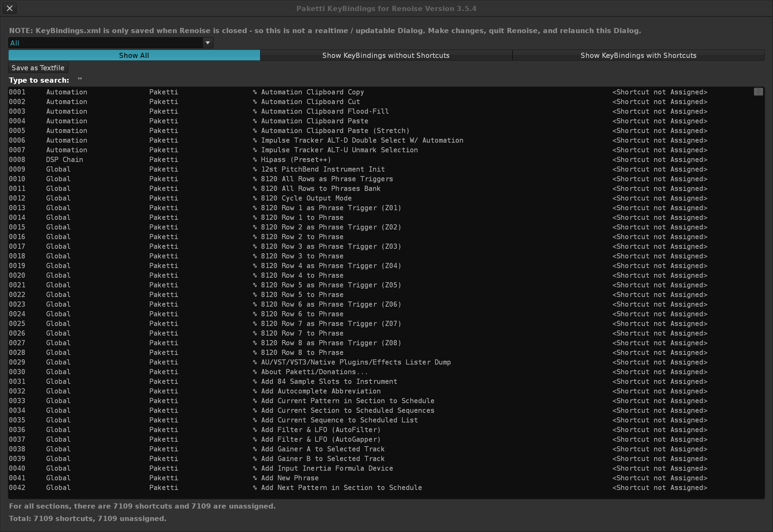Image resolution: width=773 pixels, height=532 pixels.
Task: Select the 'Show All' view toggle
Action: pos(134,55)
